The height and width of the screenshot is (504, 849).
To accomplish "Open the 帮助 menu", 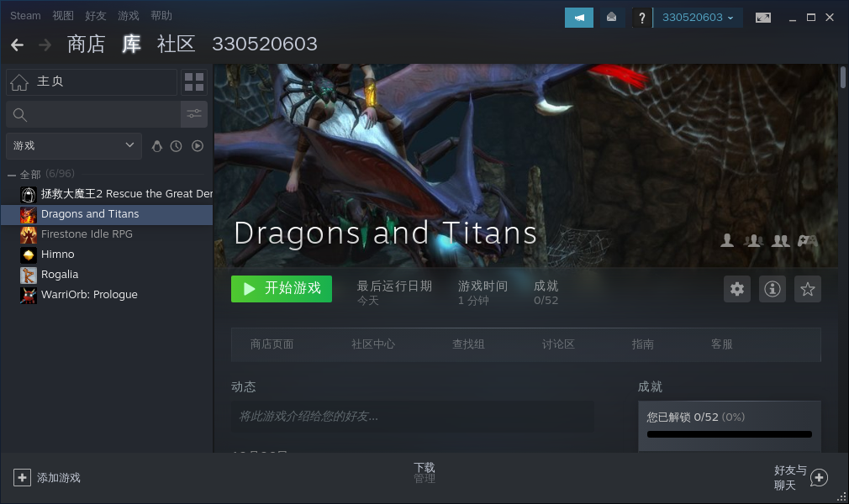I will 161,16.
